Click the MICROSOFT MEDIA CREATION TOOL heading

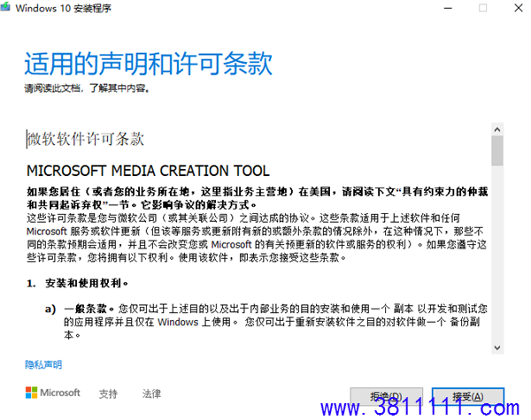coord(148,171)
